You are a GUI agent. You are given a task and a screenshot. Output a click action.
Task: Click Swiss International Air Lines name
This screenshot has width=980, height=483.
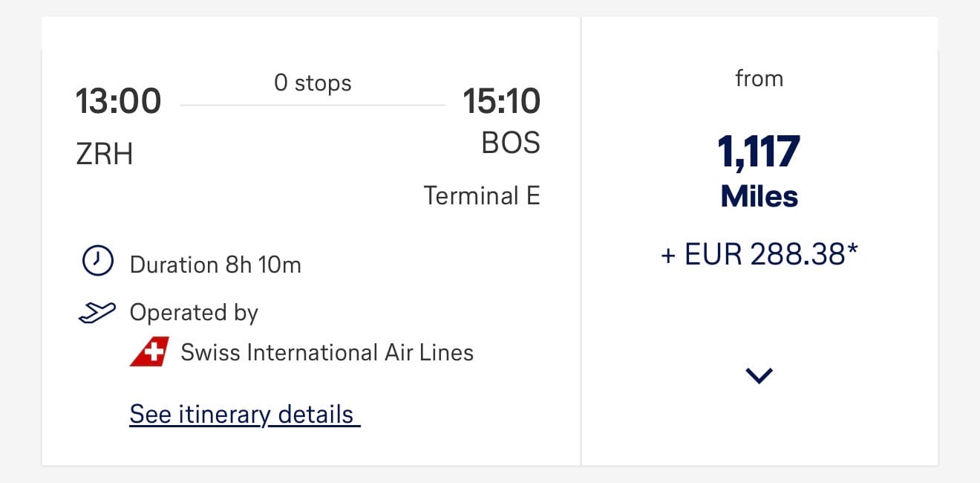327,352
